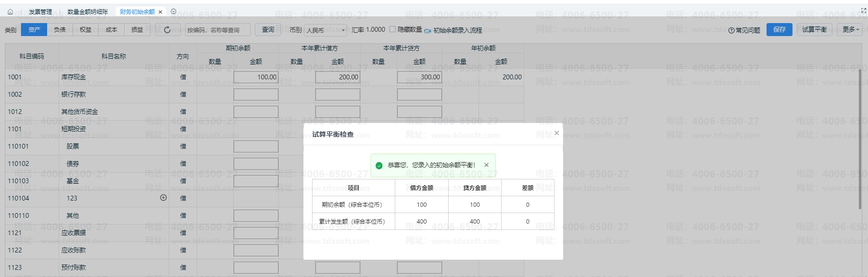Open the 币别 人民币 dropdown
Screen dimensions: 868x277
pyautogui.click(x=325, y=30)
